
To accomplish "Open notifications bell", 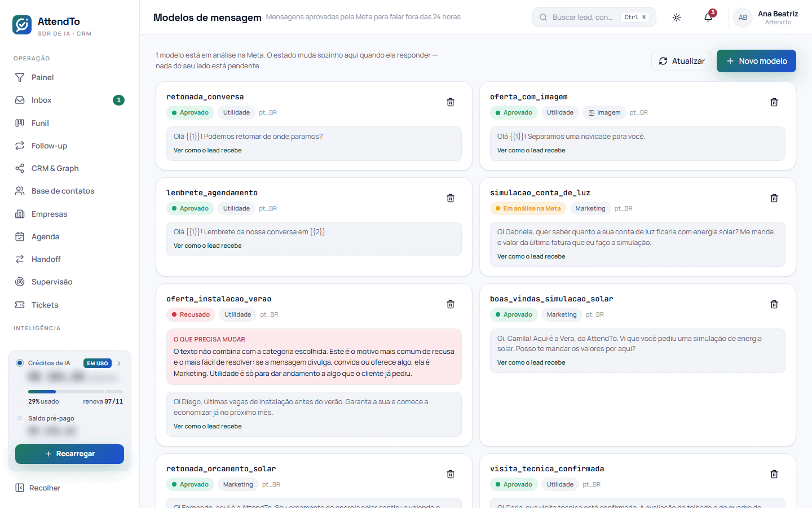I will click(708, 17).
